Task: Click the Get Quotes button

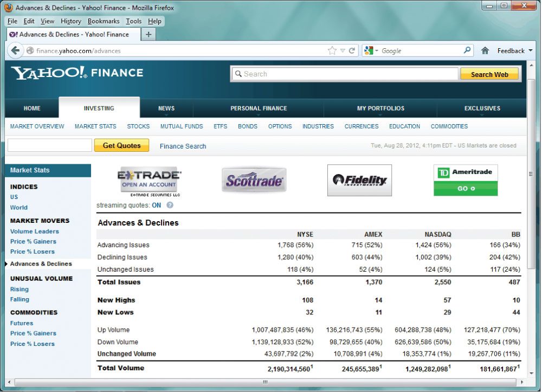Action: (x=121, y=145)
